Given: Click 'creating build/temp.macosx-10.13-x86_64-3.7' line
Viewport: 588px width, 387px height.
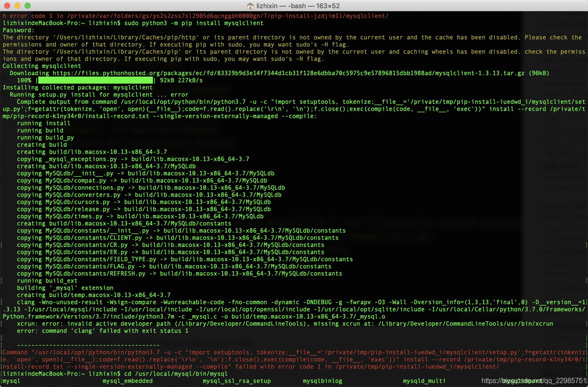Looking at the screenshot, I should [x=94, y=295].
